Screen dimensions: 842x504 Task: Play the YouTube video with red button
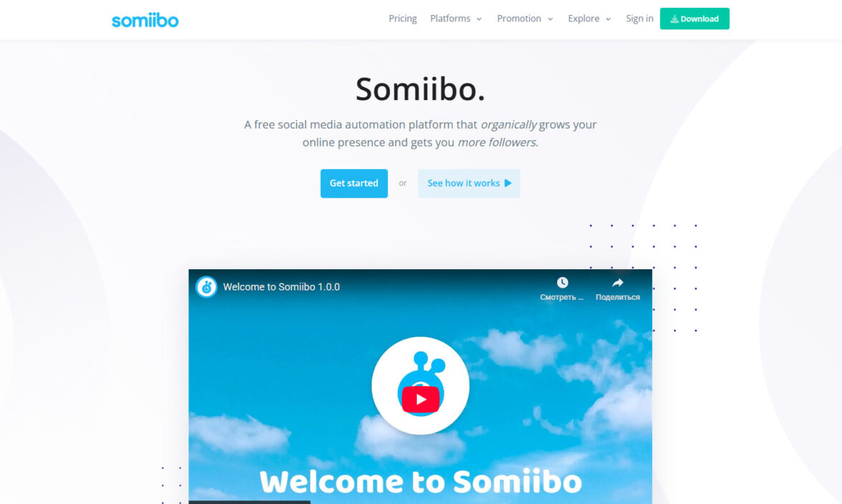point(420,399)
